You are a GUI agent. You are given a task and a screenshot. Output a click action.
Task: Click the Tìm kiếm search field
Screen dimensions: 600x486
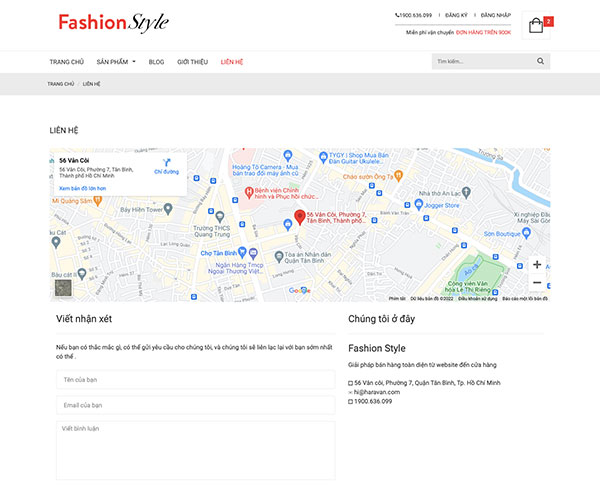(483, 61)
